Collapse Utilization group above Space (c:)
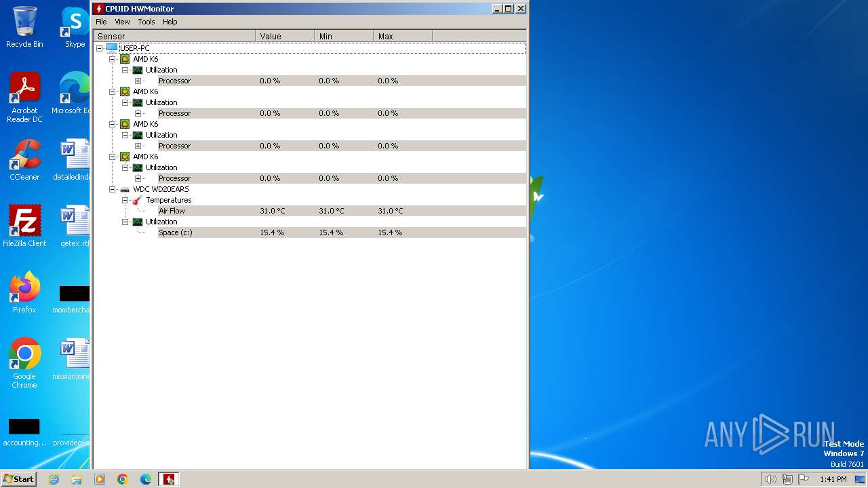 click(x=125, y=222)
